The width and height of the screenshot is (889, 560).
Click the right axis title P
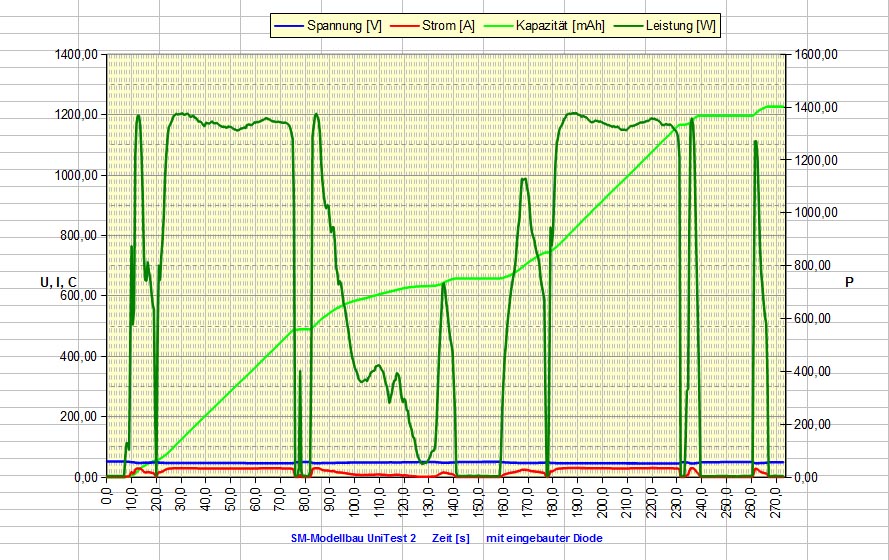[x=849, y=283]
